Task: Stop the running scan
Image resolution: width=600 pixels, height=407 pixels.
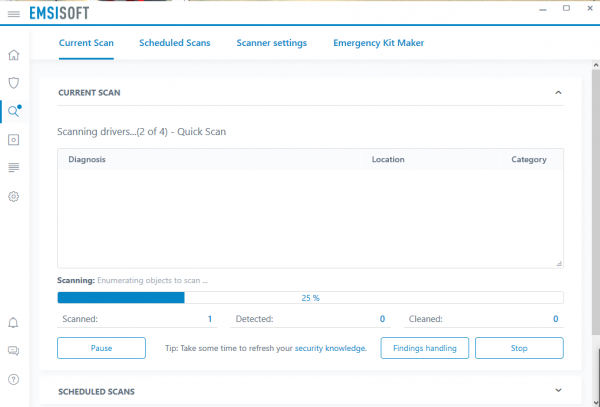Action: (x=519, y=348)
